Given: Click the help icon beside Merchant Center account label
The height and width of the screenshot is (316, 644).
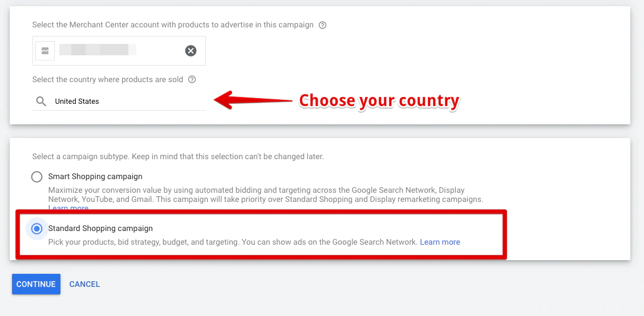Looking at the screenshot, I should [x=323, y=25].
